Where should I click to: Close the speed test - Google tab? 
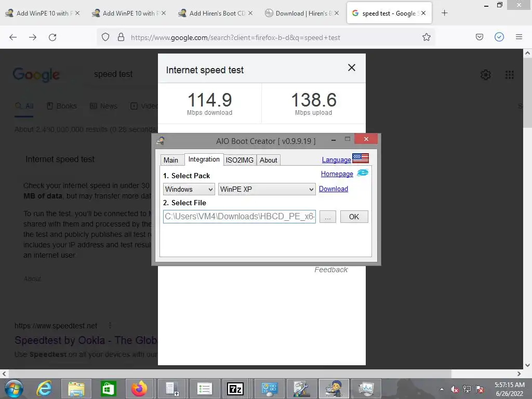[x=423, y=13]
